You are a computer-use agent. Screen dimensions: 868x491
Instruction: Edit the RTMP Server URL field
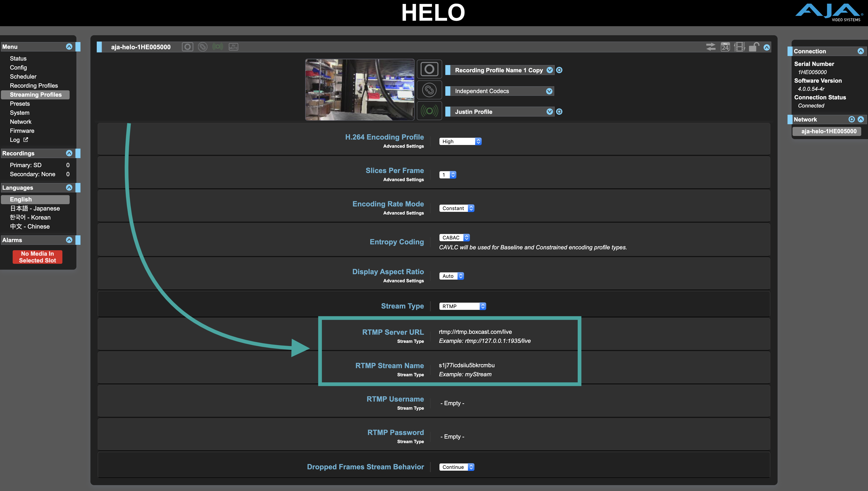tap(475, 332)
